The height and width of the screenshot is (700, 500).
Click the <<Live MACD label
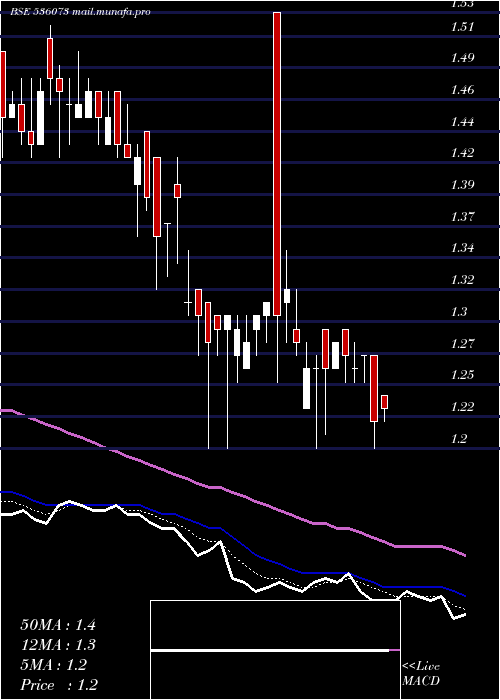(x=421, y=674)
